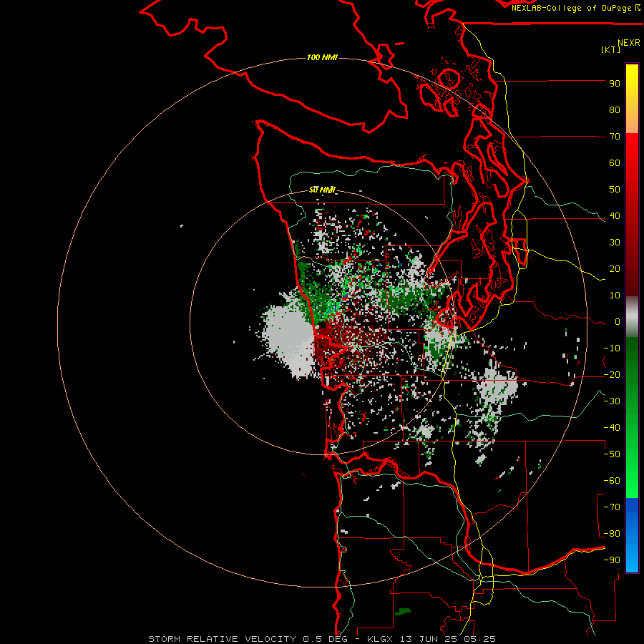Click the 80 value on velocity scale
Screen dimensions: 644x644
pyautogui.click(x=615, y=110)
